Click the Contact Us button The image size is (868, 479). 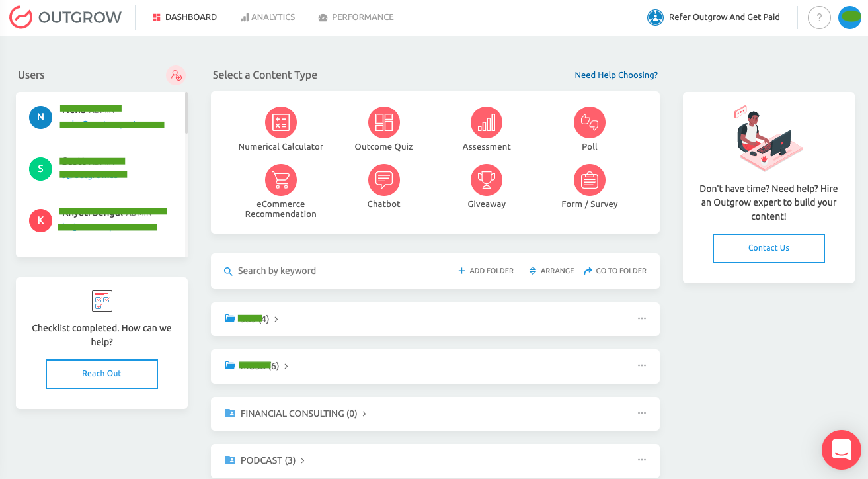click(768, 247)
